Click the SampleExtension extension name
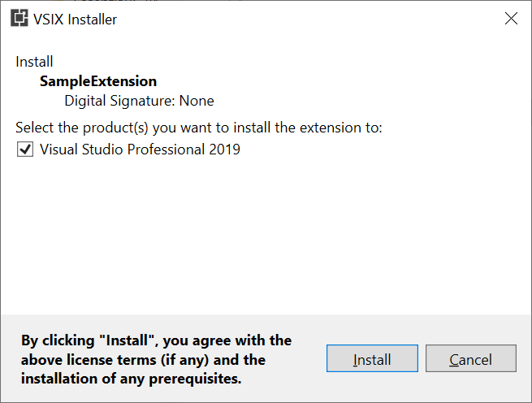Screen dimensions: 532x403 [98, 81]
